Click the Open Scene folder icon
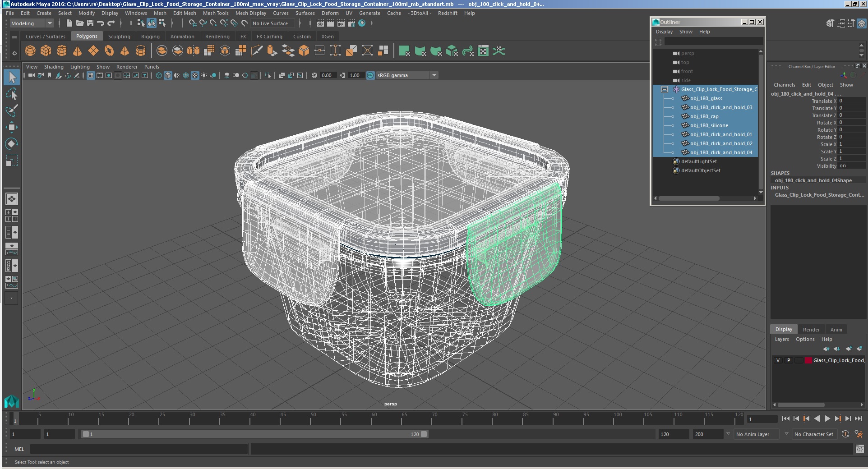Screen dimensions: 868x469 pos(80,23)
